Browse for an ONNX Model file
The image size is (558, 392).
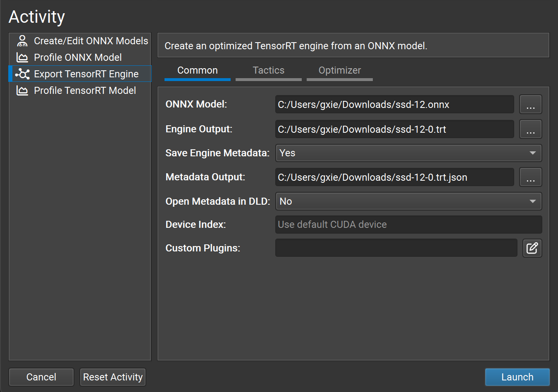point(530,104)
